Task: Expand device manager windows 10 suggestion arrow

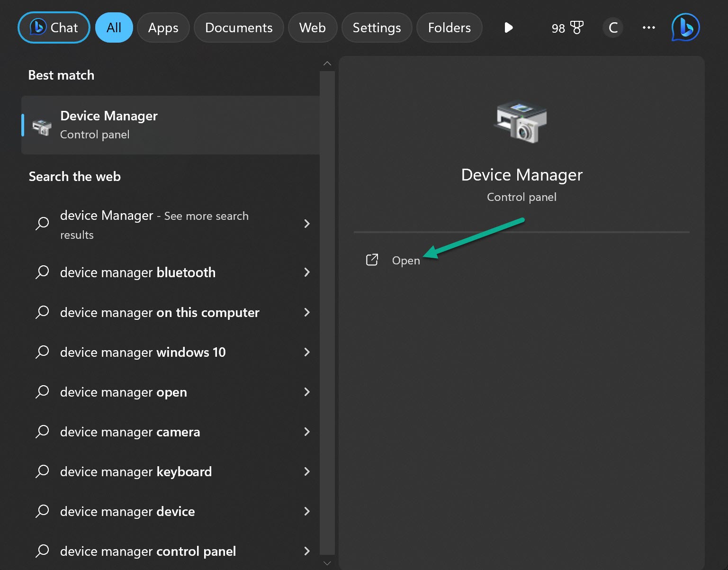Action: (x=307, y=352)
